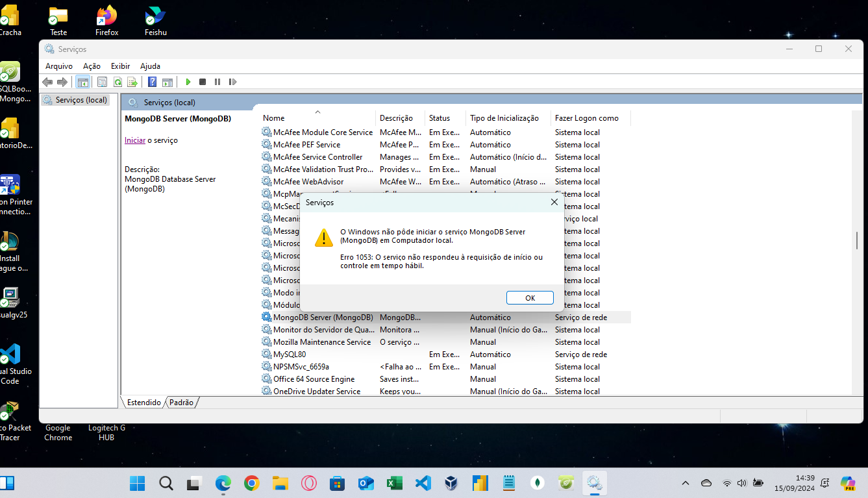Click the Iniciar link to start the service
Viewport: 868px width, 498px height.
coord(135,140)
